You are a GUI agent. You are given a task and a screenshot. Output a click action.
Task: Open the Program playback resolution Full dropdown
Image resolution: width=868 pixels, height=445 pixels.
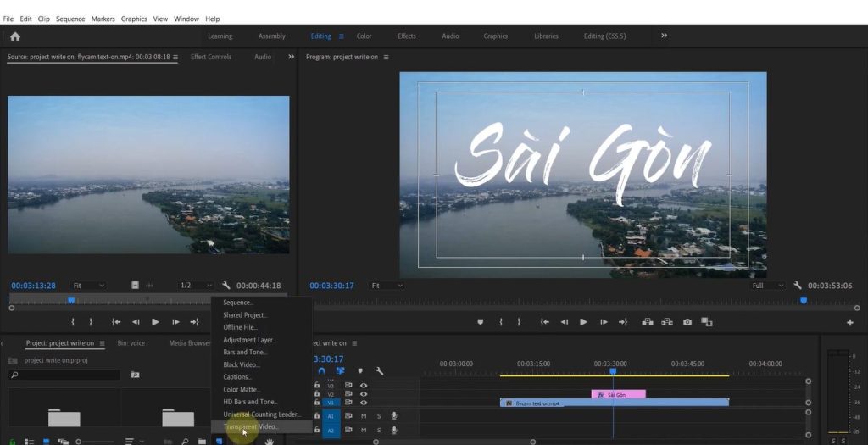[768, 286]
